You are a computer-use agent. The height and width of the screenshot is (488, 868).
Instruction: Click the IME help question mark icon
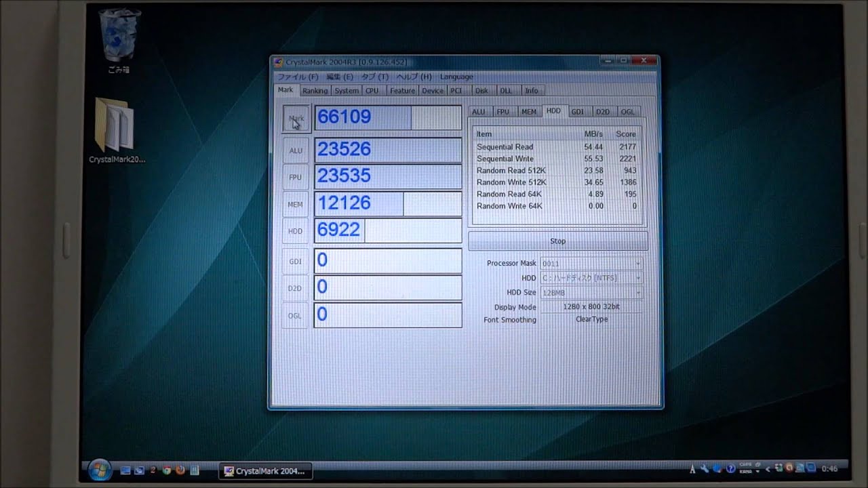point(730,469)
